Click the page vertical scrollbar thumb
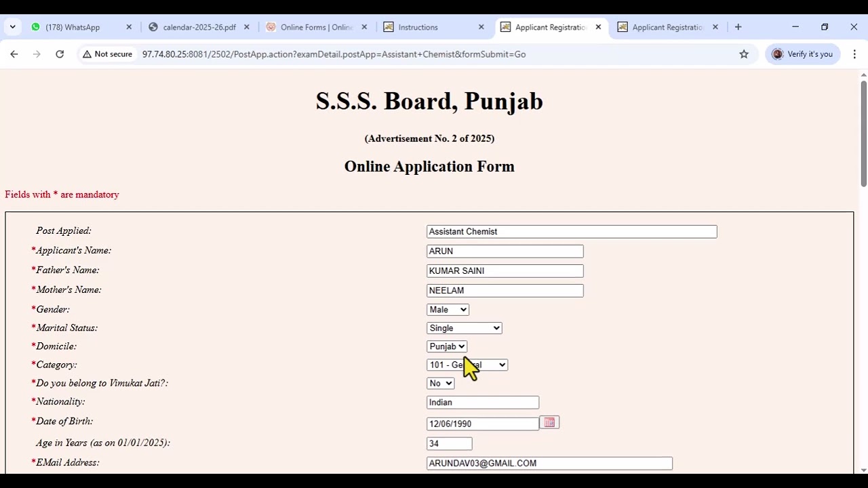The height and width of the screenshot is (488, 868). tap(863, 133)
